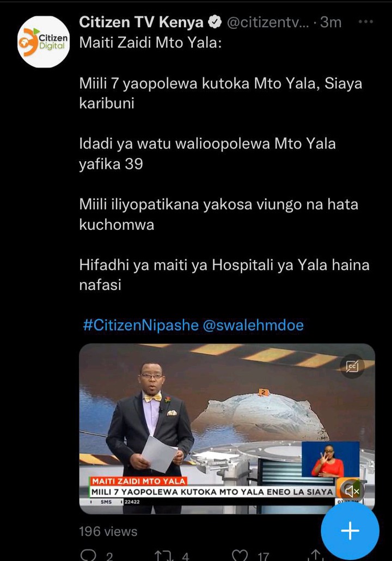392x561 pixels.
Task: Toggle closed captions on the video
Action: coord(352,366)
